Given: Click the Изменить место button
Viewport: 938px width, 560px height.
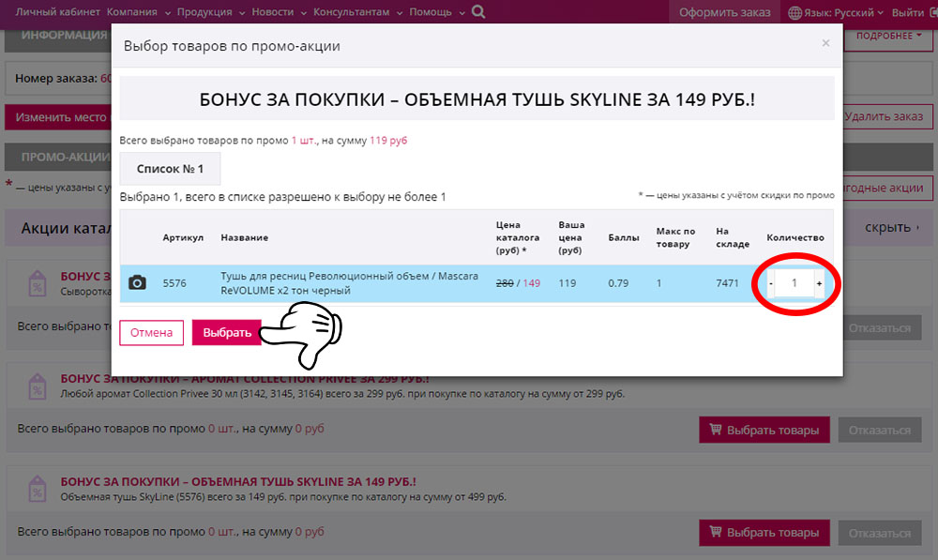Looking at the screenshot, I should click(x=58, y=117).
